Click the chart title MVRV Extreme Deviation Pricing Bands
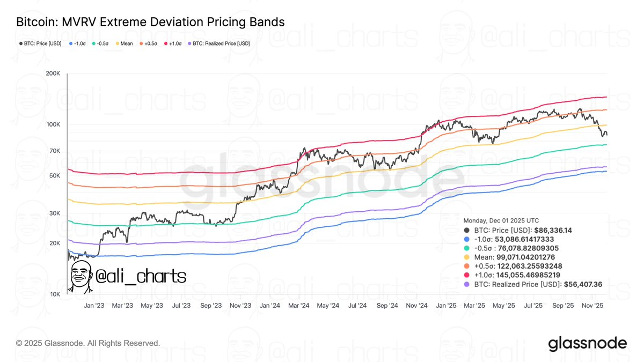This screenshot has width=644, height=362. (151, 22)
